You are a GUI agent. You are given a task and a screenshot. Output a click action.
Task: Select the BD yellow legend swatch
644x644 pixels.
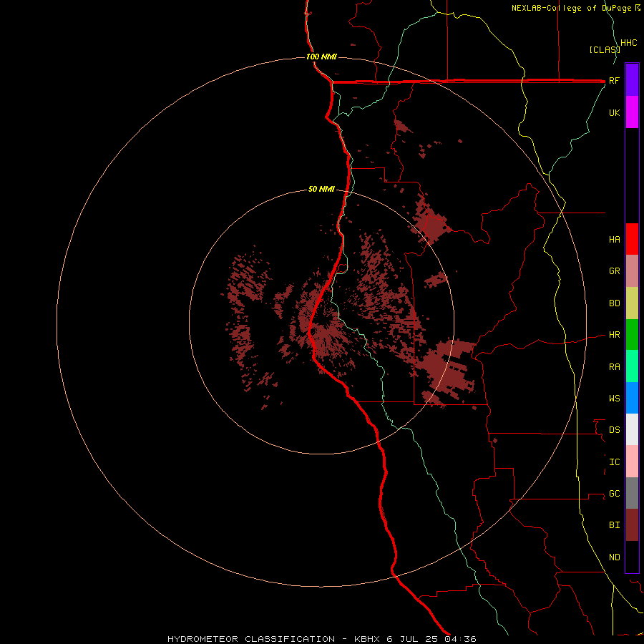pos(632,303)
